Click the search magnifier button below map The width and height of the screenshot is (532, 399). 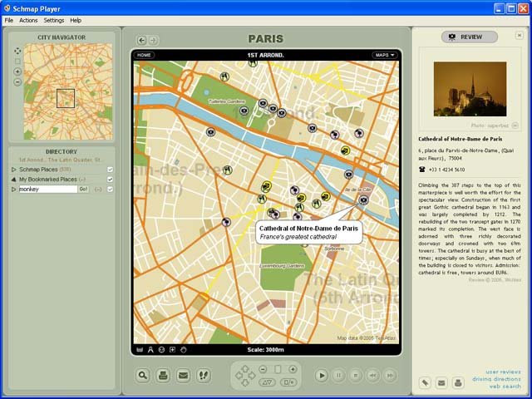click(143, 376)
